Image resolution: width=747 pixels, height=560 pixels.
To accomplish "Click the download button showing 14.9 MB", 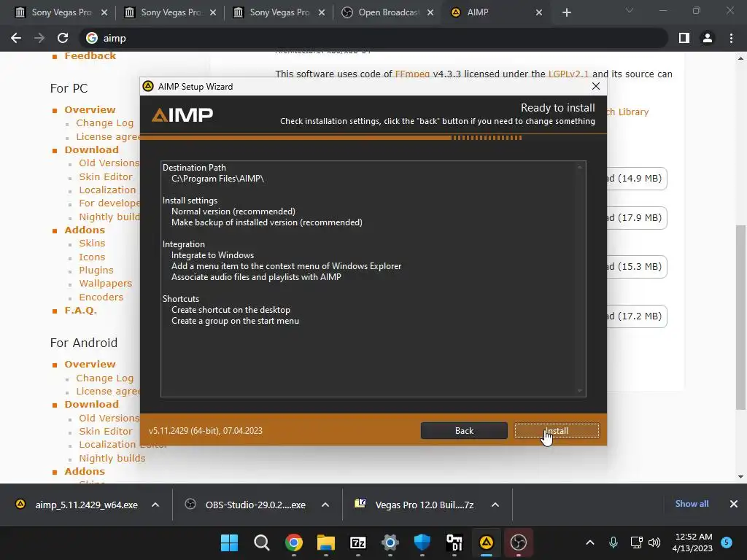I will coord(637,179).
